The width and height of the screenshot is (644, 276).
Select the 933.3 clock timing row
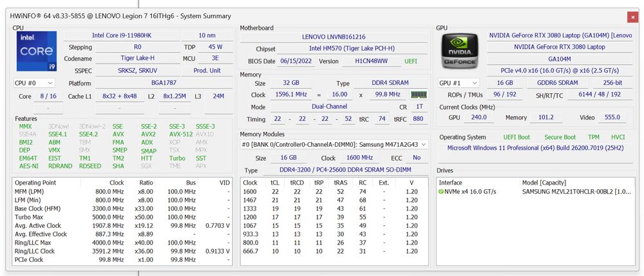click(x=334, y=234)
